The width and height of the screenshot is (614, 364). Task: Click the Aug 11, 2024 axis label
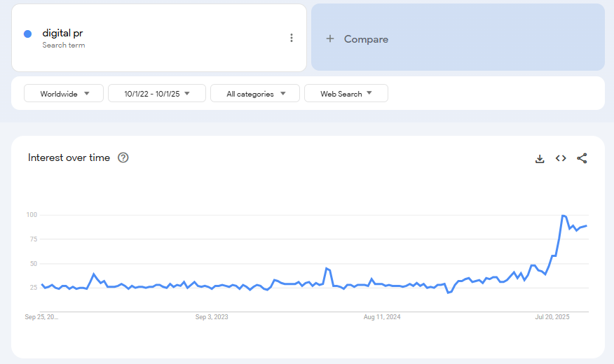click(x=382, y=317)
